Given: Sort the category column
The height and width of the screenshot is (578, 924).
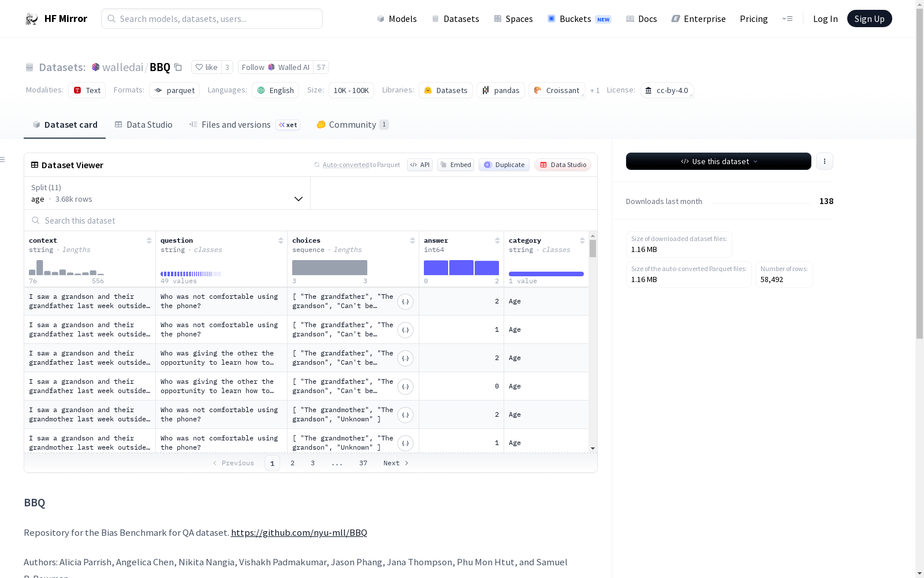Looking at the screenshot, I should (x=582, y=240).
